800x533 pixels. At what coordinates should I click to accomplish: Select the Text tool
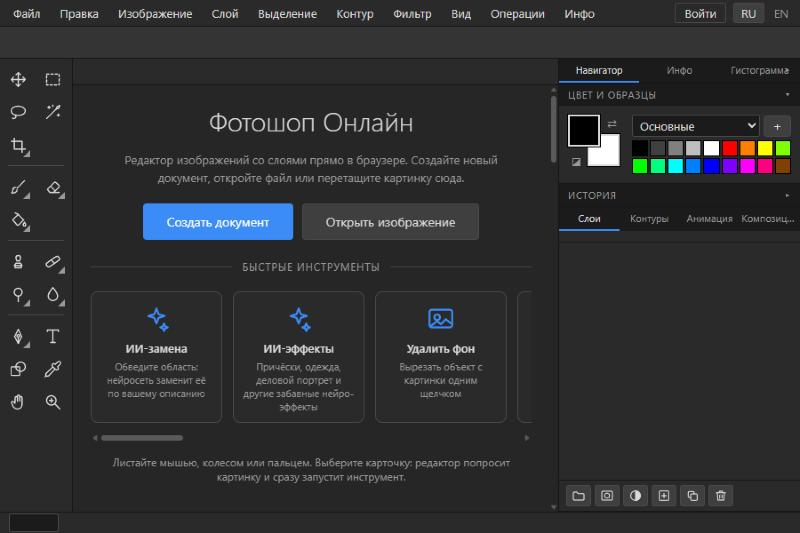(53, 337)
